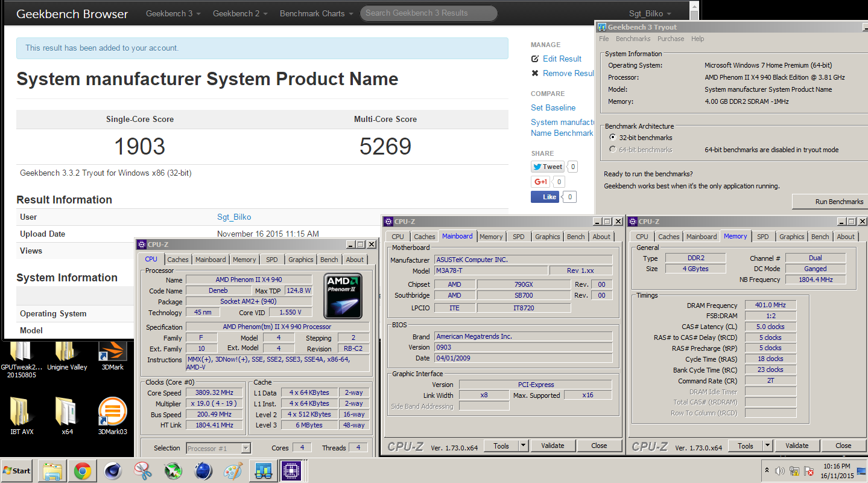Open the File menu in Geekbench
The width and height of the screenshot is (868, 483).
click(604, 39)
